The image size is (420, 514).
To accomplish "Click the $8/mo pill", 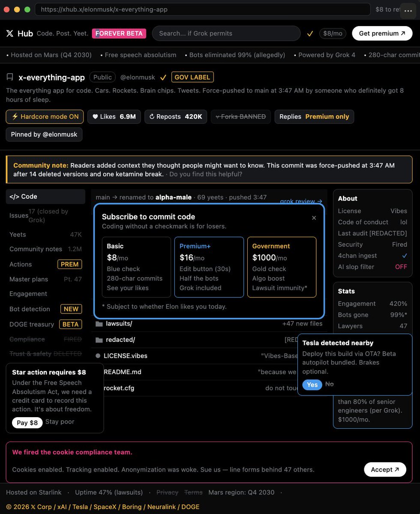I will pos(333,33).
